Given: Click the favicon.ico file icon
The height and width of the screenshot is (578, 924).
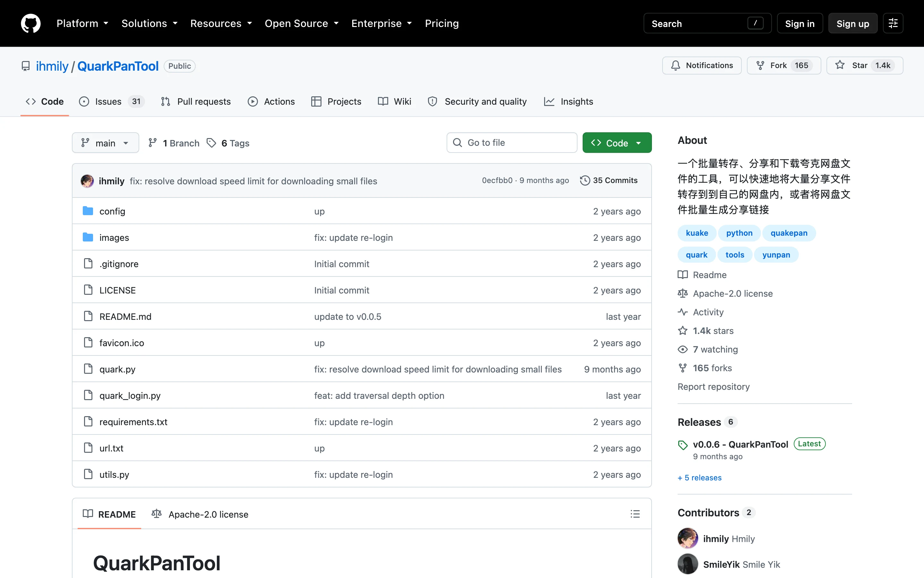Looking at the screenshot, I should tap(88, 343).
